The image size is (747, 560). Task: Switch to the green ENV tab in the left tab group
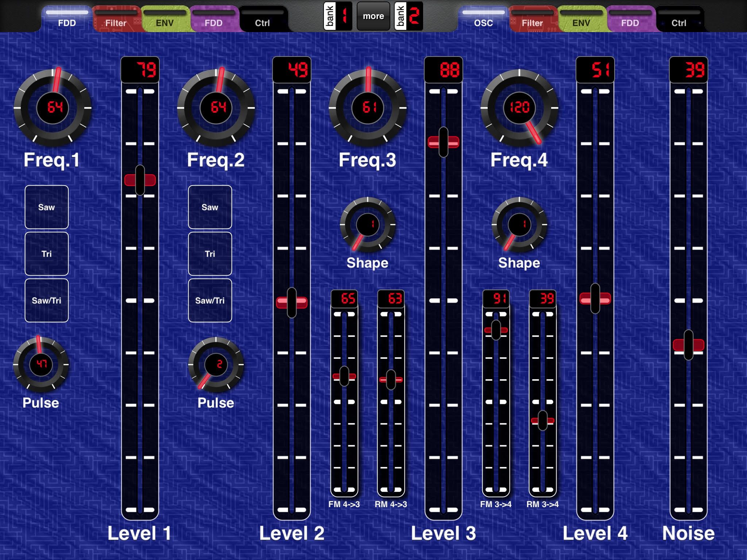click(x=165, y=19)
